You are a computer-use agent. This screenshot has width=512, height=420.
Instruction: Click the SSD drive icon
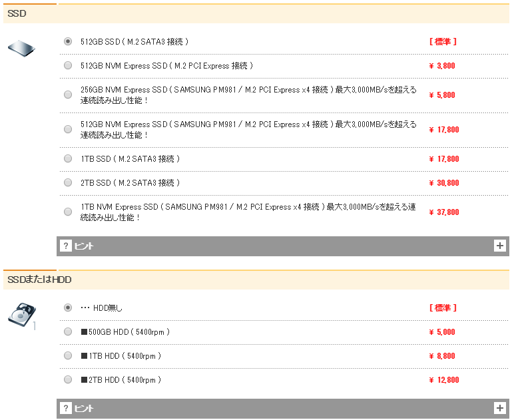(x=21, y=49)
